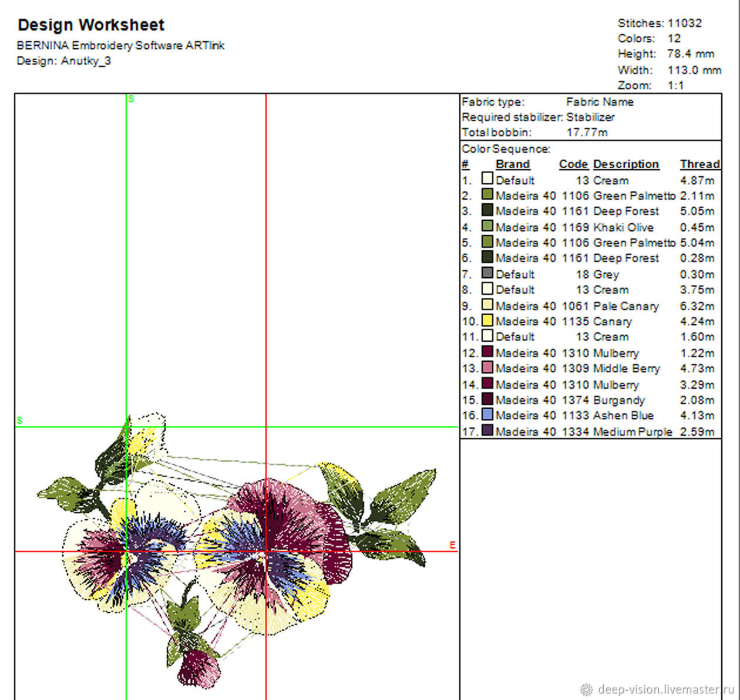Screen dimensions: 740x700
Task: Choose the Deep Forest swatch in row 6
Action: [x=487, y=257]
